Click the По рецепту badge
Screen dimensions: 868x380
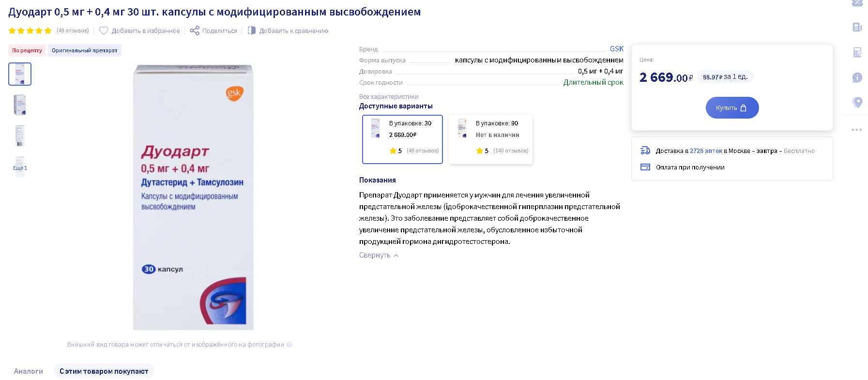[27, 50]
